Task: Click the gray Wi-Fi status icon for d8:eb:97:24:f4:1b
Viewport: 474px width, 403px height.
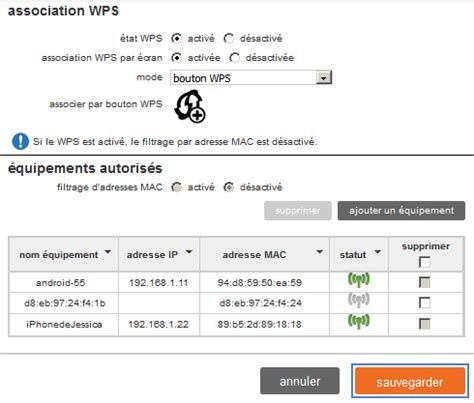Action: click(x=359, y=300)
